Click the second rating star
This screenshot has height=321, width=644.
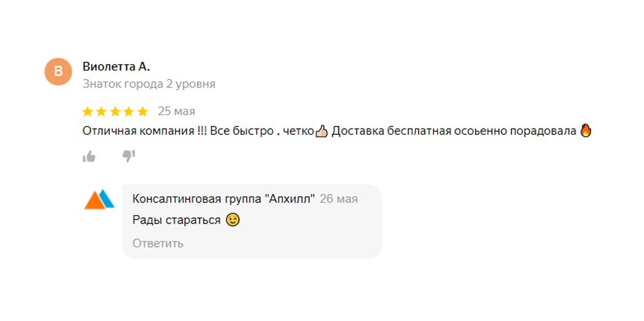coord(101,111)
